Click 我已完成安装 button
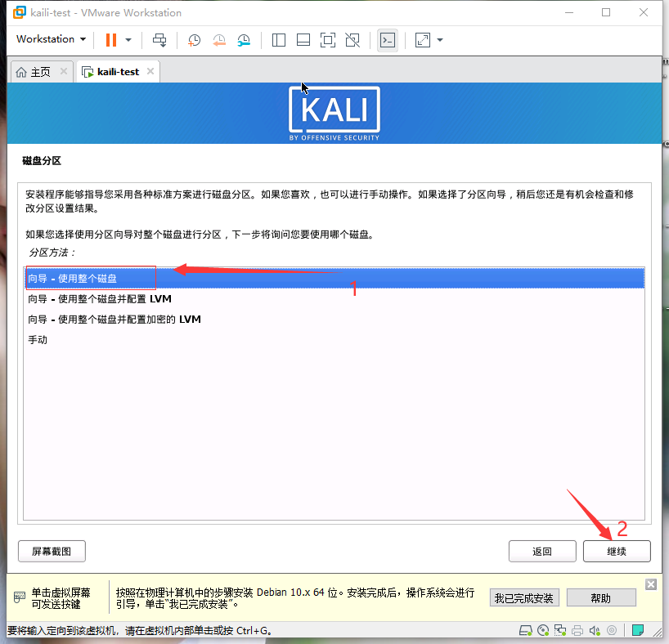669x644 pixels. click(524, 598)
